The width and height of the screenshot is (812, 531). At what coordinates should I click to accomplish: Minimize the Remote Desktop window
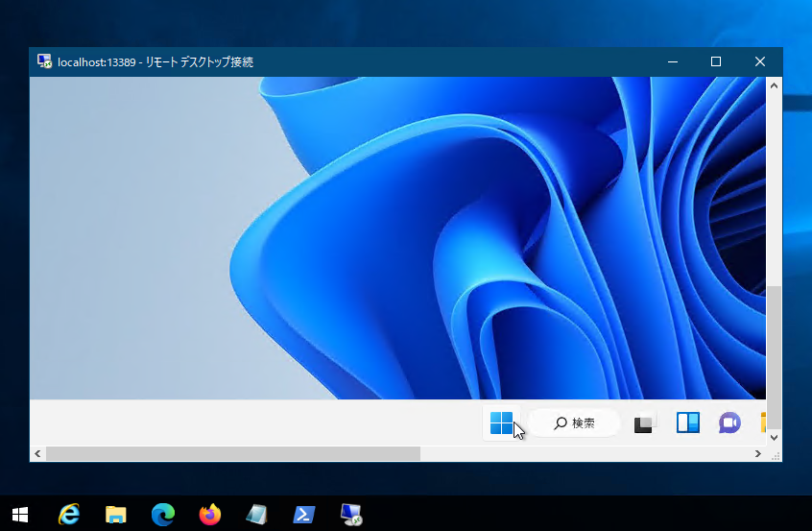pyautogui.click(x=673, y=61)
